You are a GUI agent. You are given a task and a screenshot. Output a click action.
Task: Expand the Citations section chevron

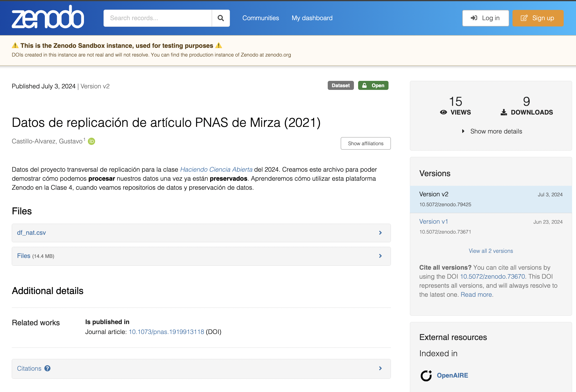(x=380, y=368)
